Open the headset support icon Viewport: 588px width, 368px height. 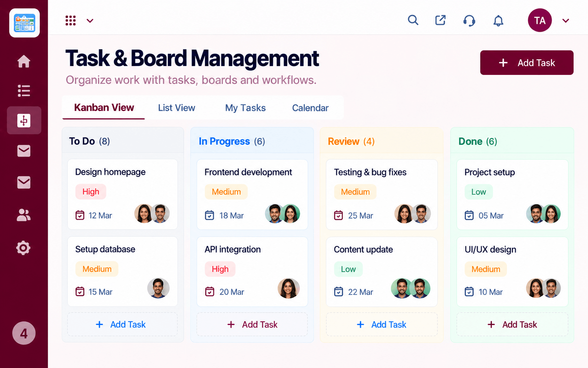pos(469,20)
